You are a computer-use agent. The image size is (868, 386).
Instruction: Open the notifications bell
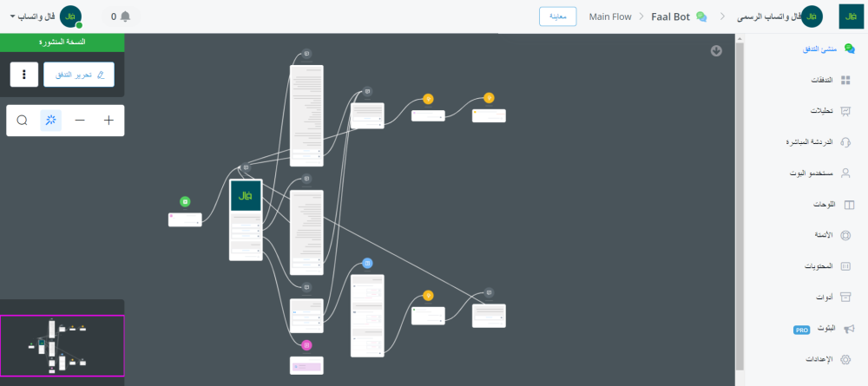[x=126, y=16]
